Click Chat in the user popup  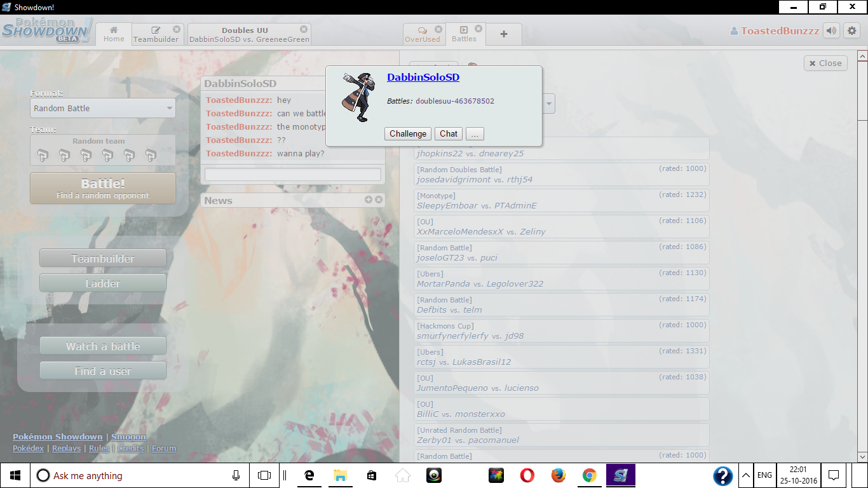coord(449,133)
